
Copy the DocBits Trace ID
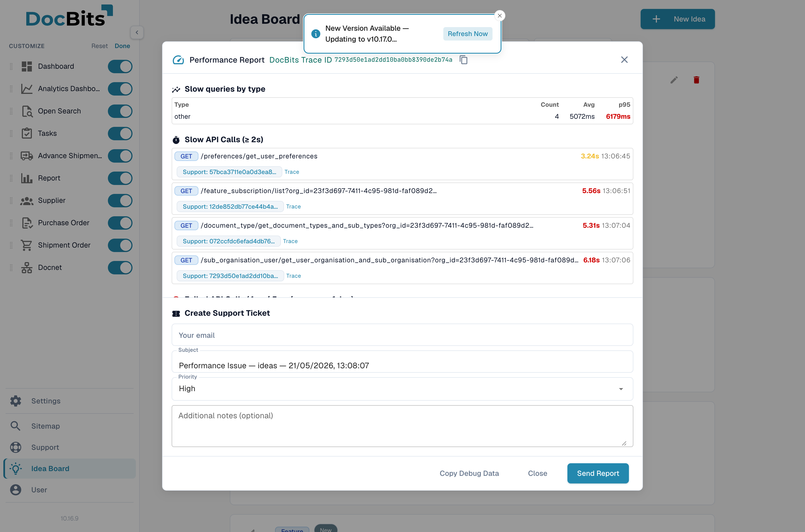coord(463,60)
